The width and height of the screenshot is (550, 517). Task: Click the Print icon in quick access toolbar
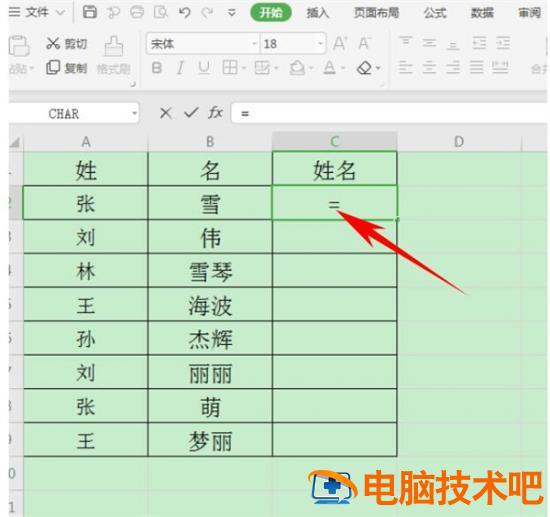pos(137,12)
